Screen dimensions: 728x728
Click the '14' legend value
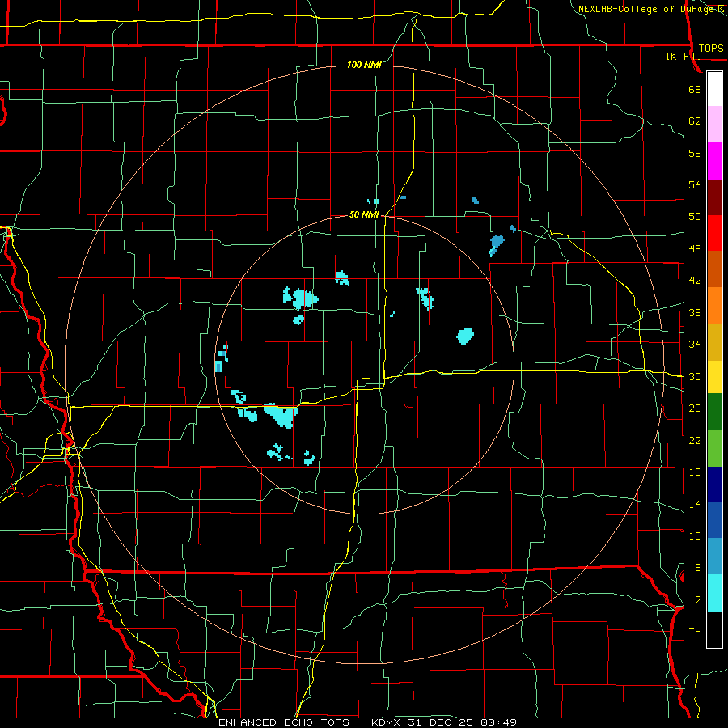[695, 504]
